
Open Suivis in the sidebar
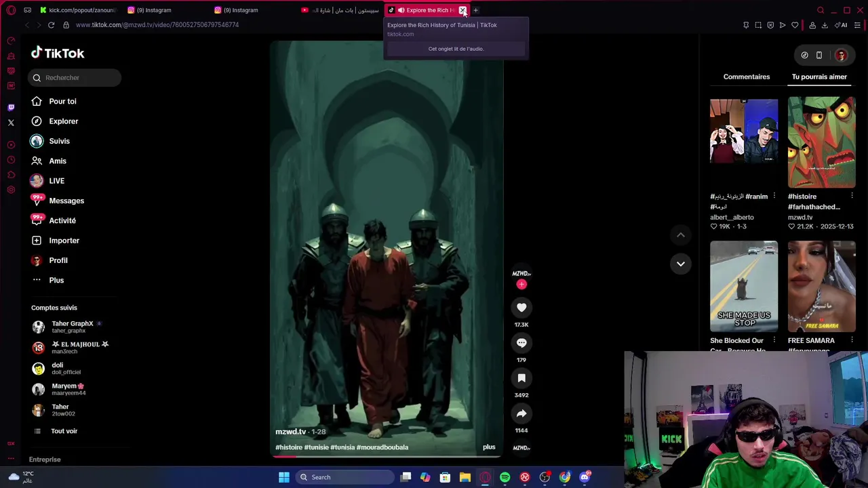pos(59,141)
